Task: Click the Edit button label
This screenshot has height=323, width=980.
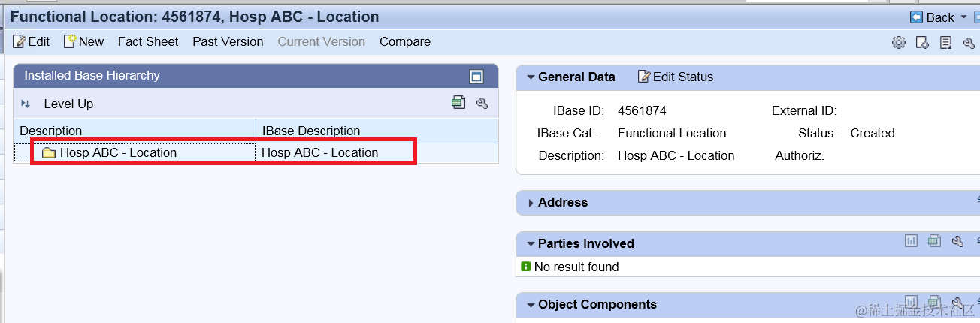Action: pyautogui.click(x=39, y=41)
